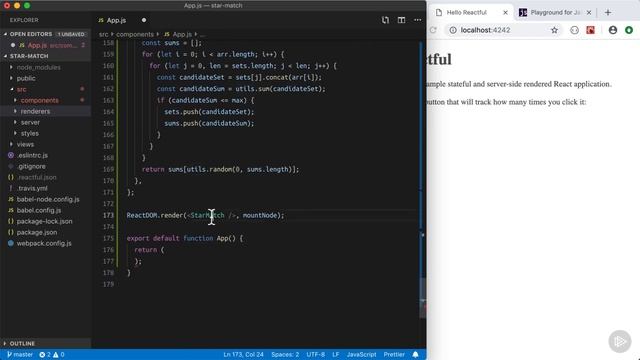Click App.js in the breadcrumb path
This screenshot has height=360, width=640.
(x=182, y=34)
